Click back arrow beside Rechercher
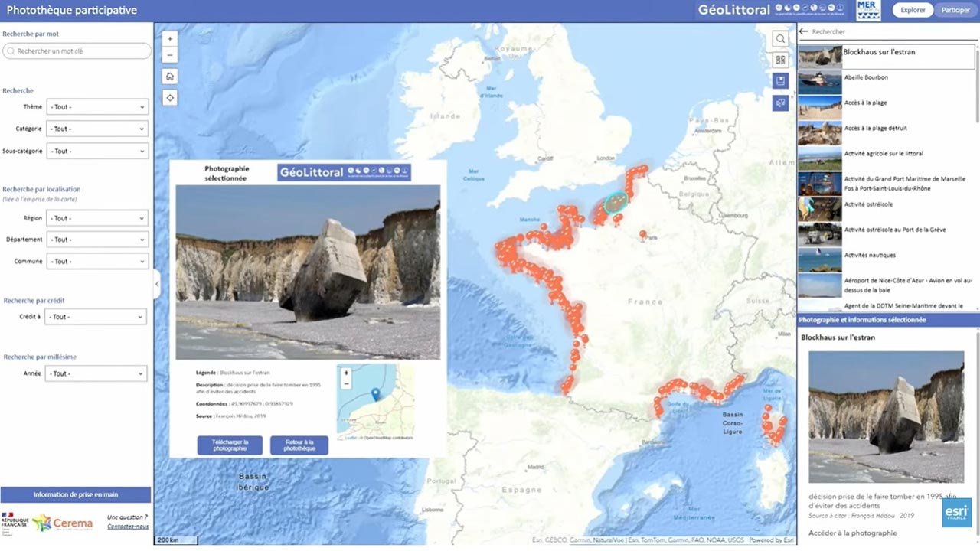 804,32
